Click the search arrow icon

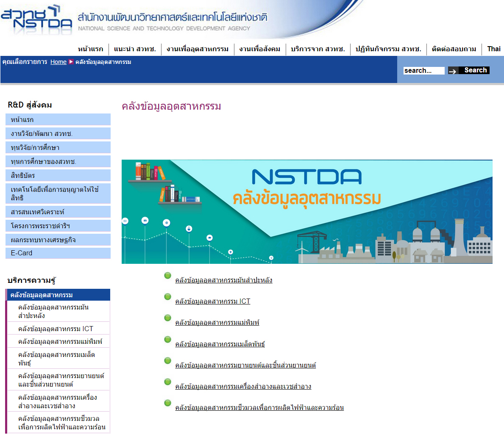453,71
